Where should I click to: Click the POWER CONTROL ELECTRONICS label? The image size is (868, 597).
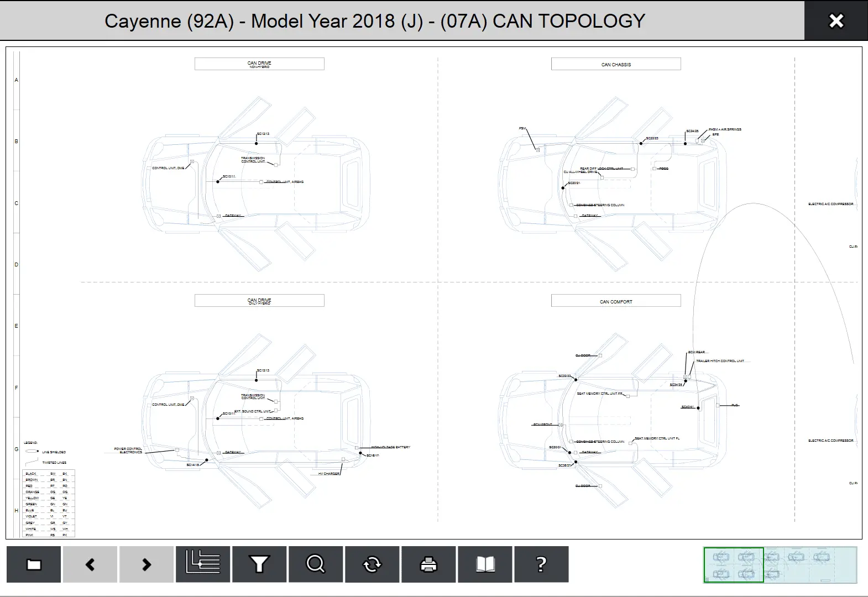(x=128, y=451)
